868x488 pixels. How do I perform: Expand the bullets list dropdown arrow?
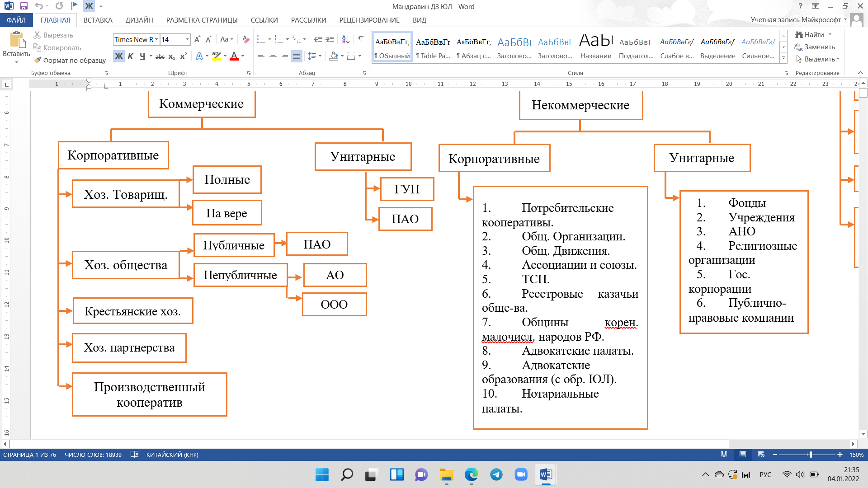click(x=270, y=40)
